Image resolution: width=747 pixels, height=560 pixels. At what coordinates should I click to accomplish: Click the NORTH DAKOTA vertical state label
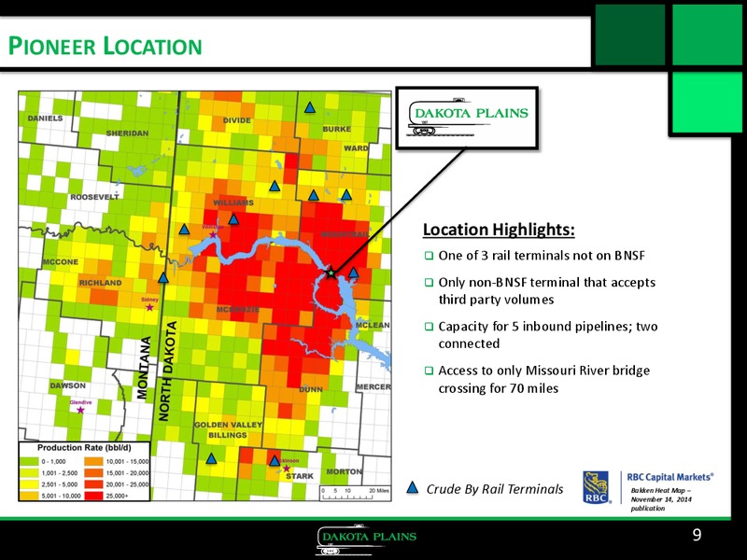coord(167,371)
